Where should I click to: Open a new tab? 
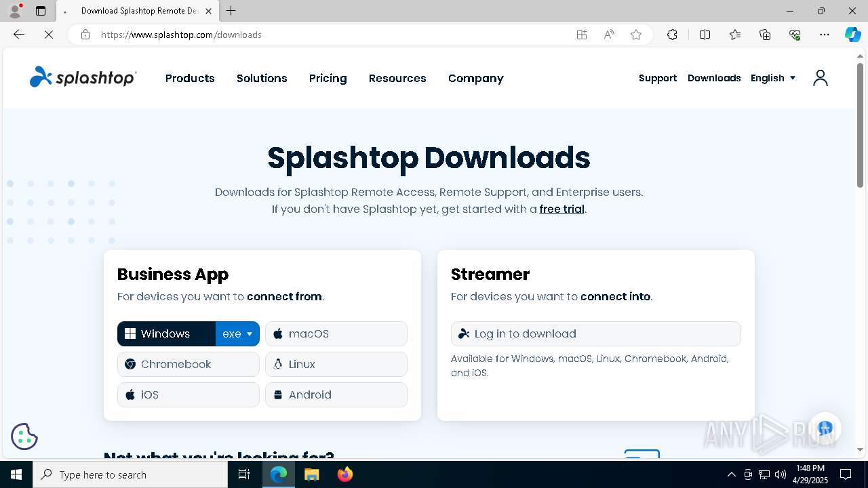231,11
